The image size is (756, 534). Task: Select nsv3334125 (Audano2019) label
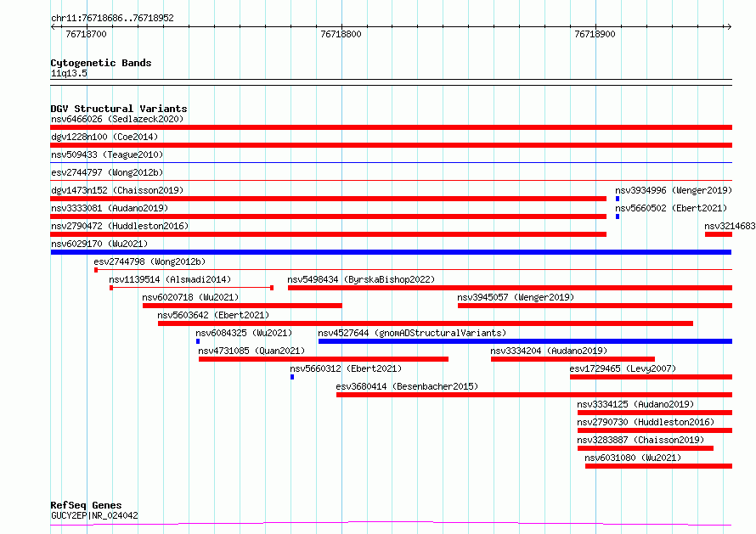click(635, 404)
